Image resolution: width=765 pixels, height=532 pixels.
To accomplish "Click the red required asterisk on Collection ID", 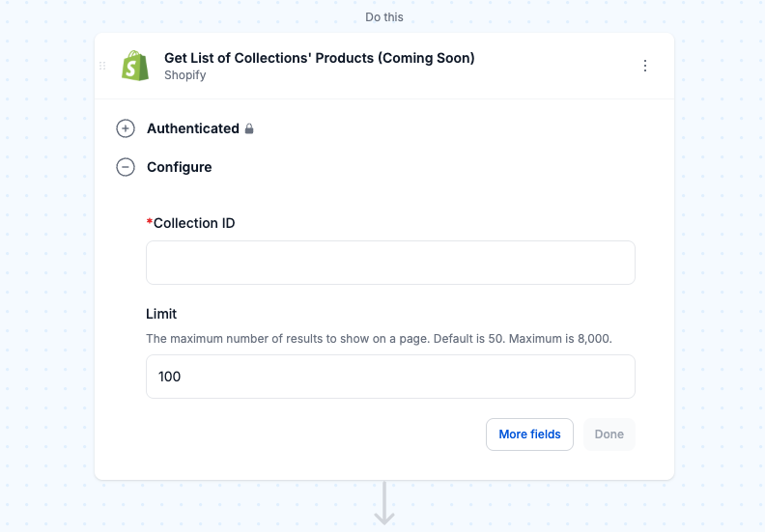I will coord(150,222).
